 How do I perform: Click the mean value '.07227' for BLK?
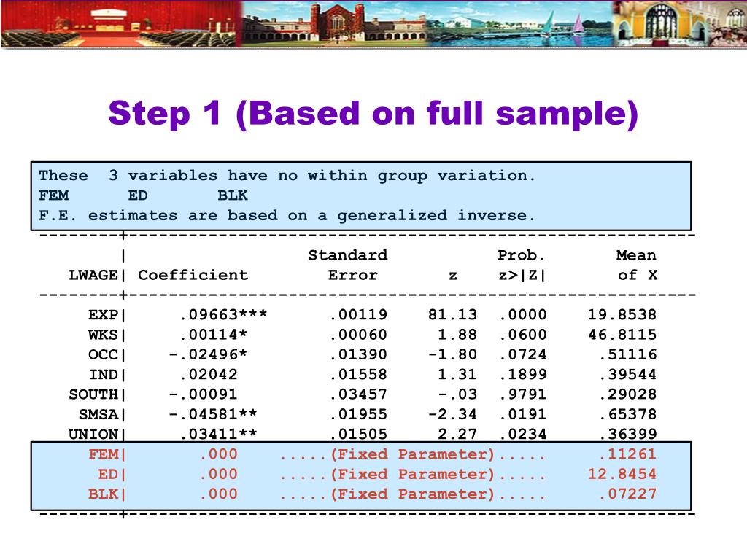click(627, 494)
